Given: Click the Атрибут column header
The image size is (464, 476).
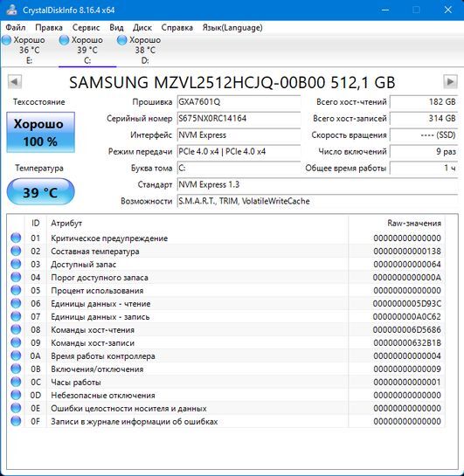Looking at the screenshot, I should 197,223.
